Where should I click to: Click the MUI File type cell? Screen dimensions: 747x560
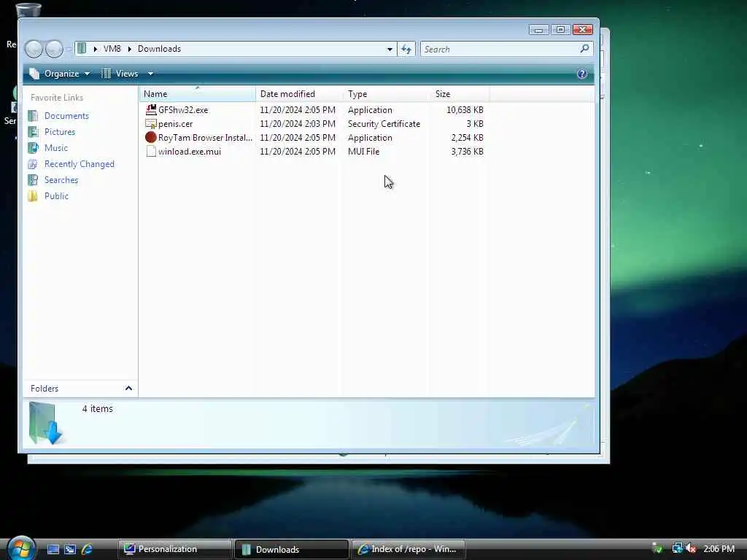click(x=363, y=152)
